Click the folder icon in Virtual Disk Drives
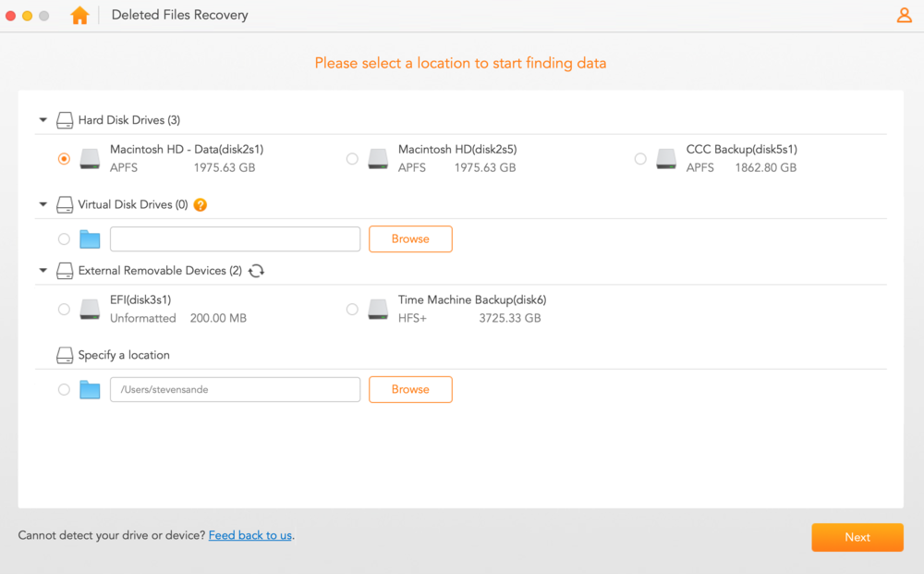924x574 pixels. tap(90, 239)
